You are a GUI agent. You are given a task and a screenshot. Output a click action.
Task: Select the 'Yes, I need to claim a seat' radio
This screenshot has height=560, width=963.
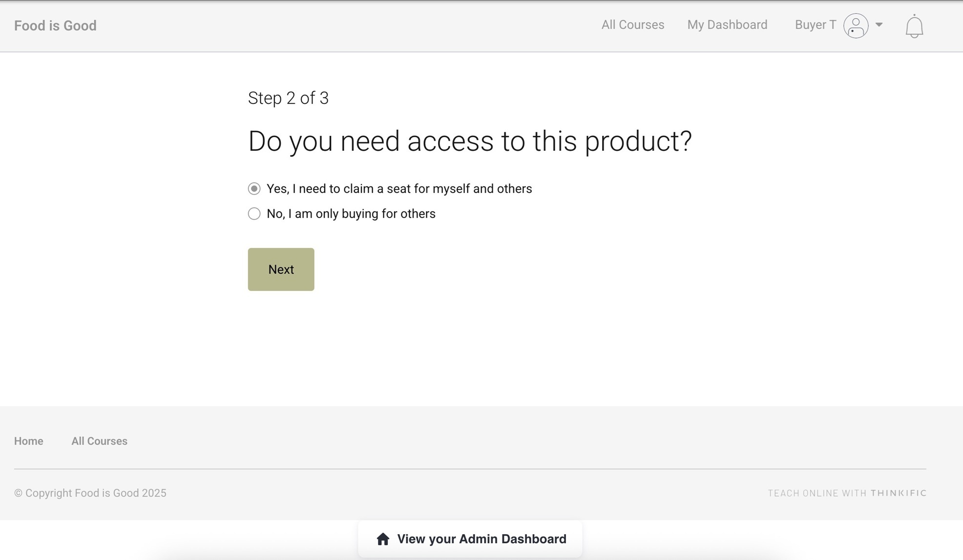pos(254,188)
